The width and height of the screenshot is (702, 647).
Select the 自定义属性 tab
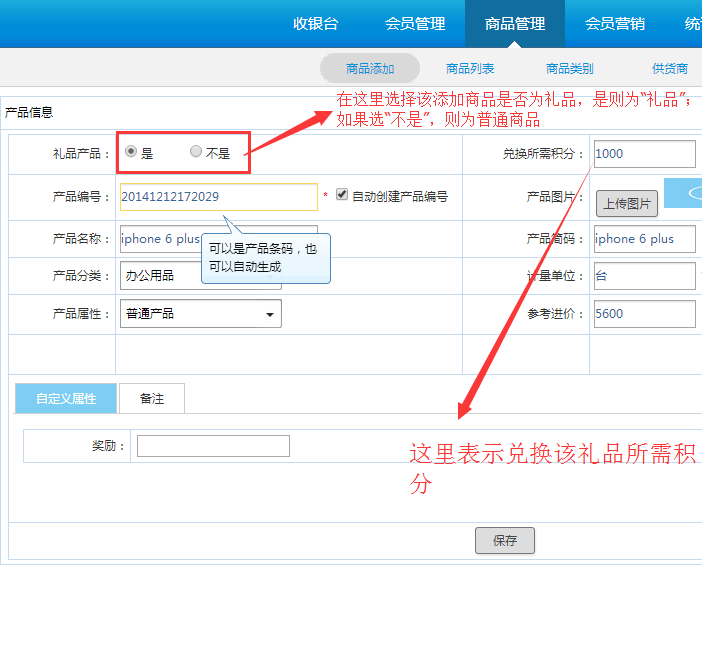click(x=66, y=398)
